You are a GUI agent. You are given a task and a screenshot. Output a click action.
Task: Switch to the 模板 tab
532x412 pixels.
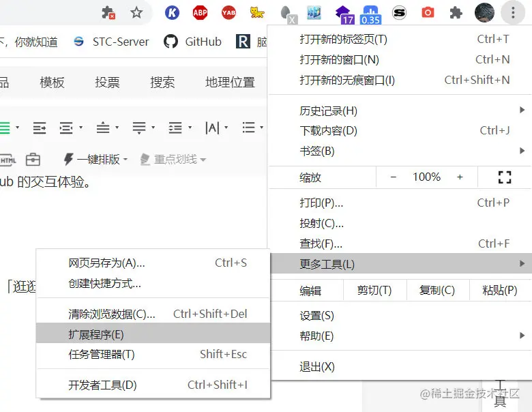coord(52,83)
